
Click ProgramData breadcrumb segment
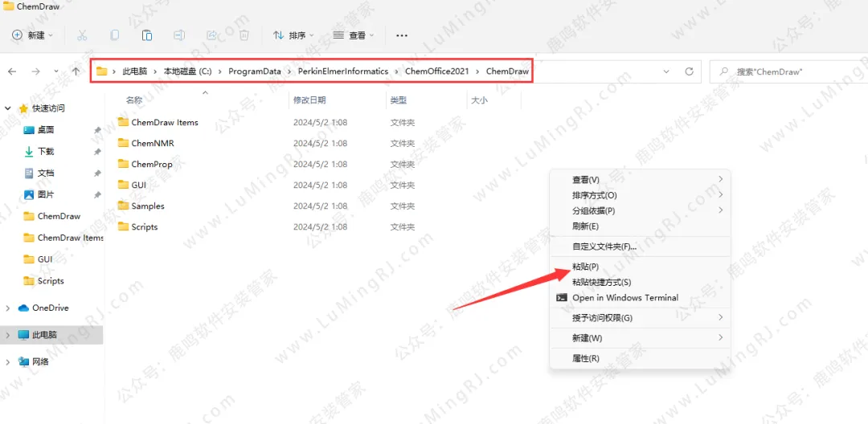(x=255, y=71)
